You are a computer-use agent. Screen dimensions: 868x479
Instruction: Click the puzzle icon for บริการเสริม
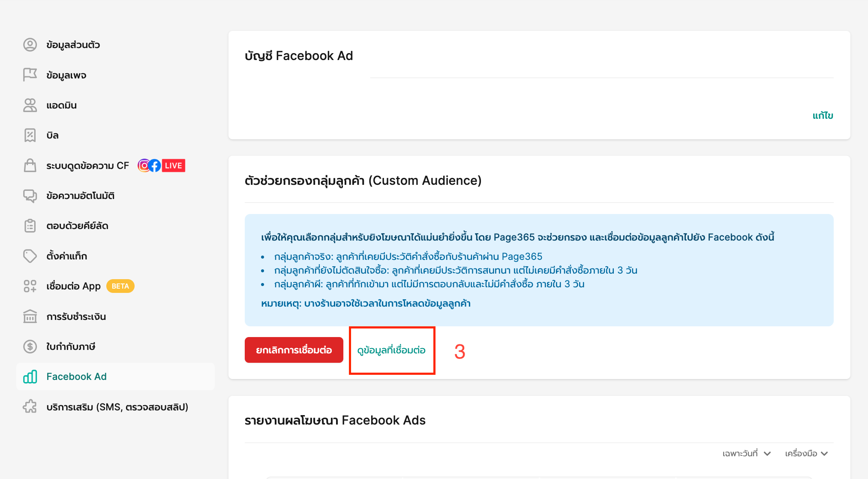(30, 407)
